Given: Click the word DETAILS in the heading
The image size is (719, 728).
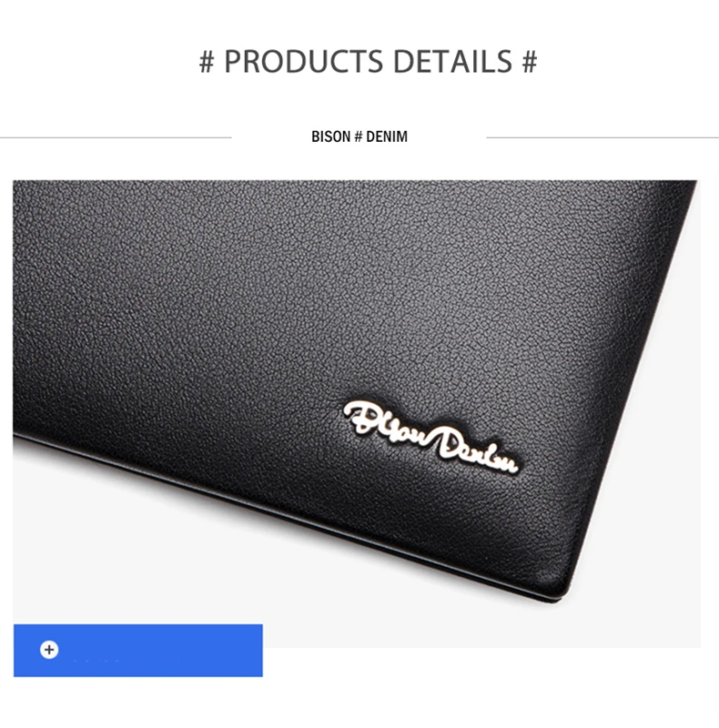Looking at the screenshot, I should pos(453,61).
